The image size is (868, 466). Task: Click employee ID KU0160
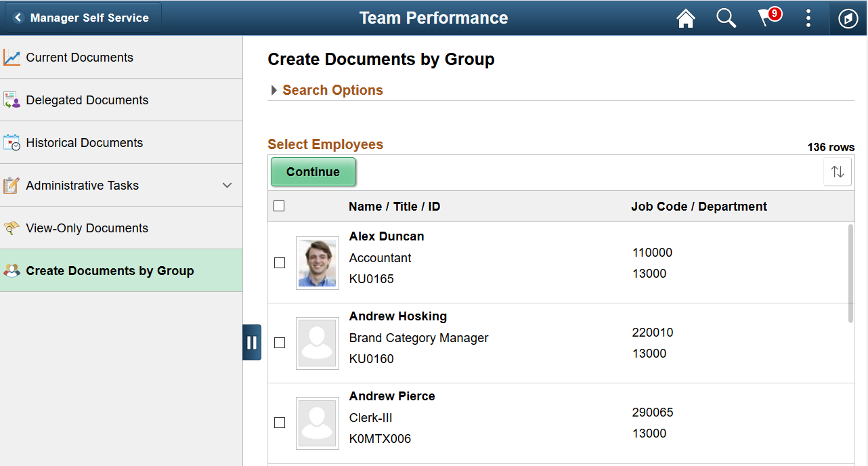pos(372,359)
